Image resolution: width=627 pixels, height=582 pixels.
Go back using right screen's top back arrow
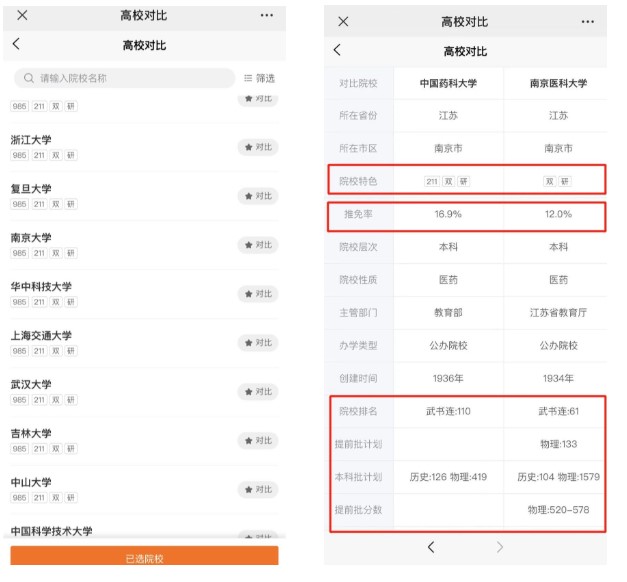[337, 50]
